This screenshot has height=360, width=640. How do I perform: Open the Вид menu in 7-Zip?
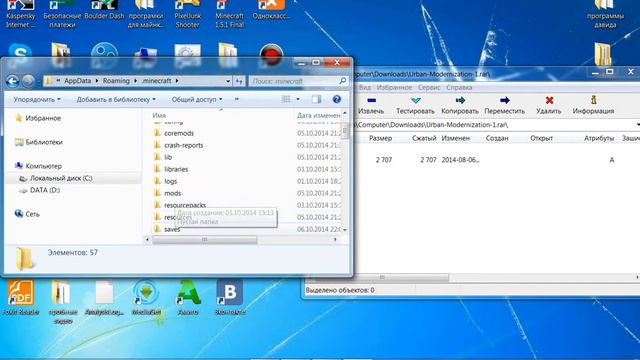coord(364,87)
